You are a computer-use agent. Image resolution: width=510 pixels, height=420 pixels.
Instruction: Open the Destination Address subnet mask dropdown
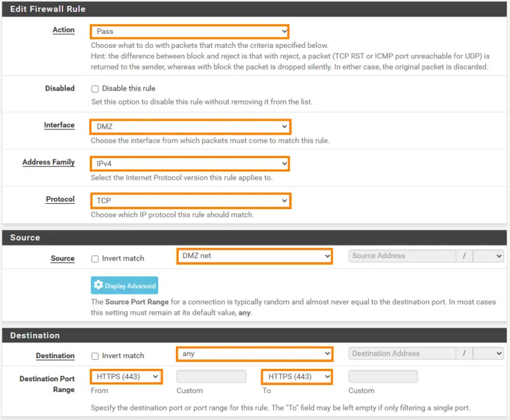(488, 353)
